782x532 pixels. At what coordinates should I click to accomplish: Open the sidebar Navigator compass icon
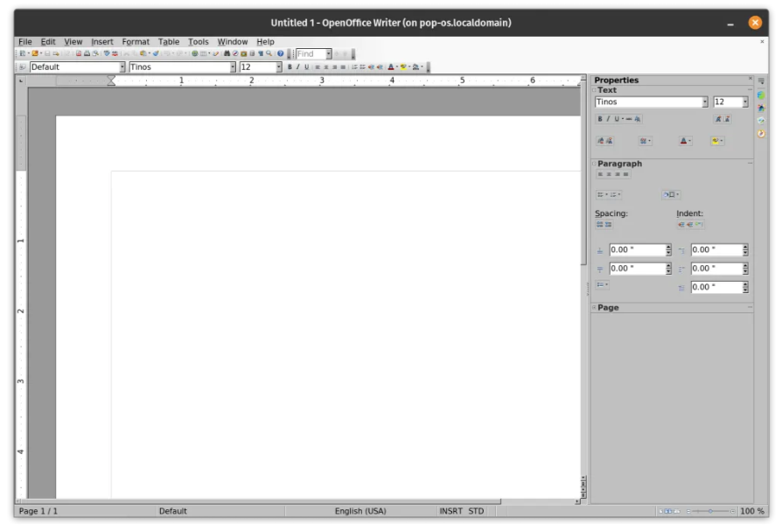[762, 133]
